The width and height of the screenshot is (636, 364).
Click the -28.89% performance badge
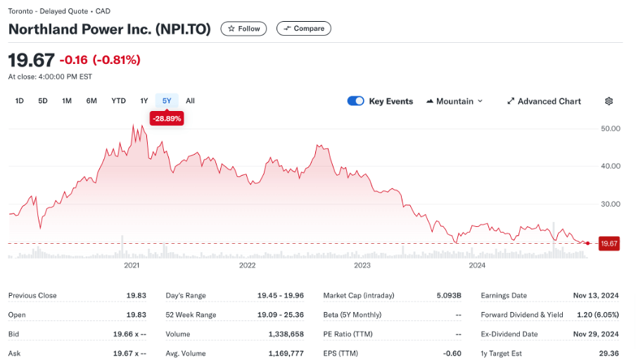(167, 119)
